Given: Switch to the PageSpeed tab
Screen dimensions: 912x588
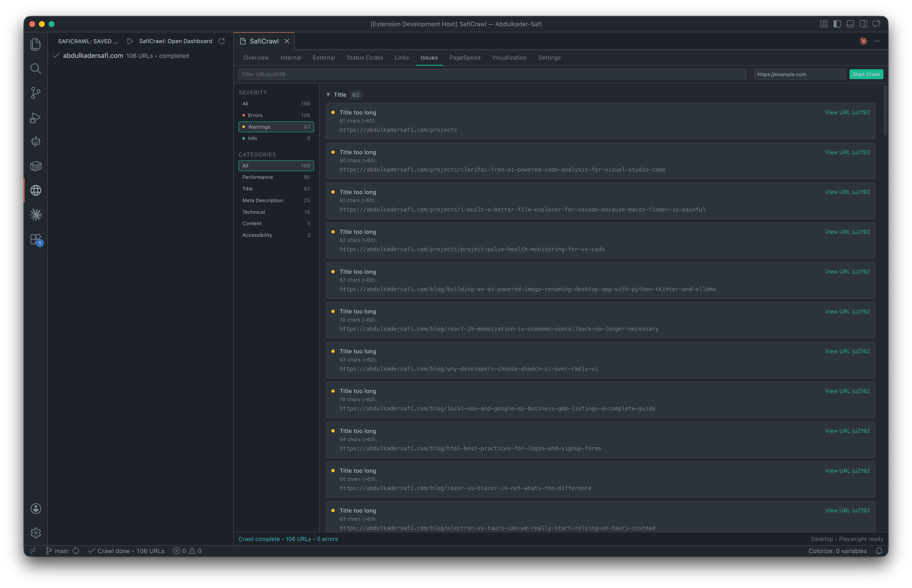Looking at the screenshot, I should (465, 58).
